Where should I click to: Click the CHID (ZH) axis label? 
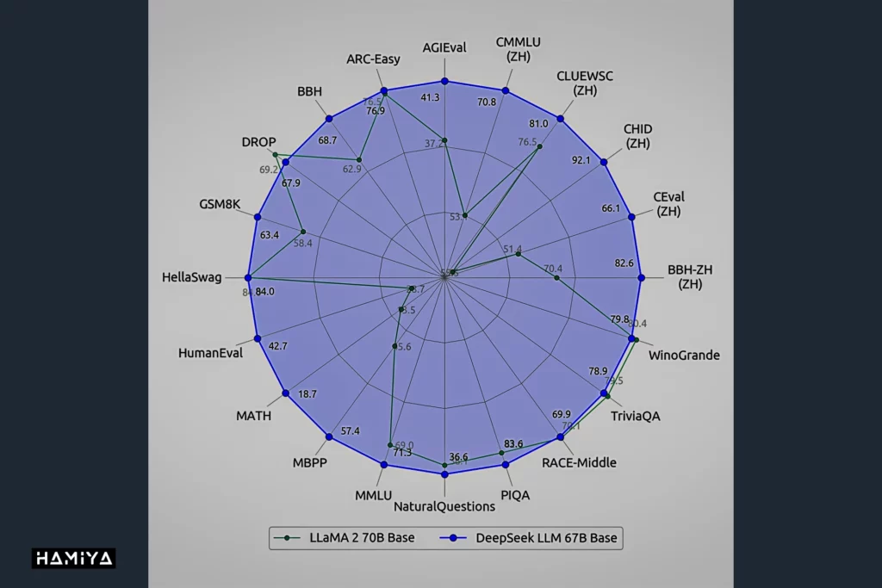pyautogui.click(x=638, y=136)
